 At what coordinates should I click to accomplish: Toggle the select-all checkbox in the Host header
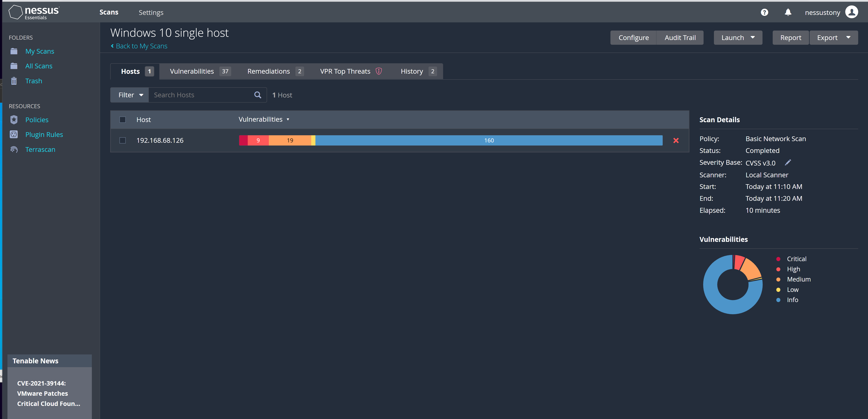coord(123,119)
